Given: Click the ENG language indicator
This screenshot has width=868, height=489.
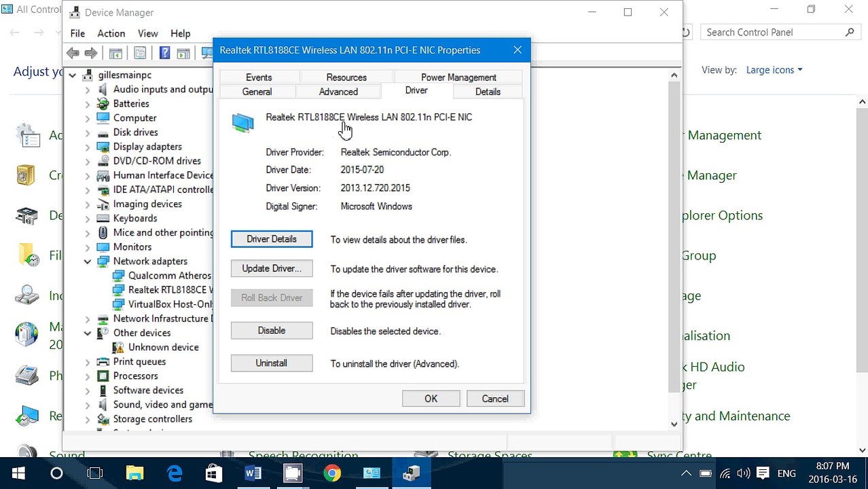Looking at the screenshot, I should (x=786, y=473).
